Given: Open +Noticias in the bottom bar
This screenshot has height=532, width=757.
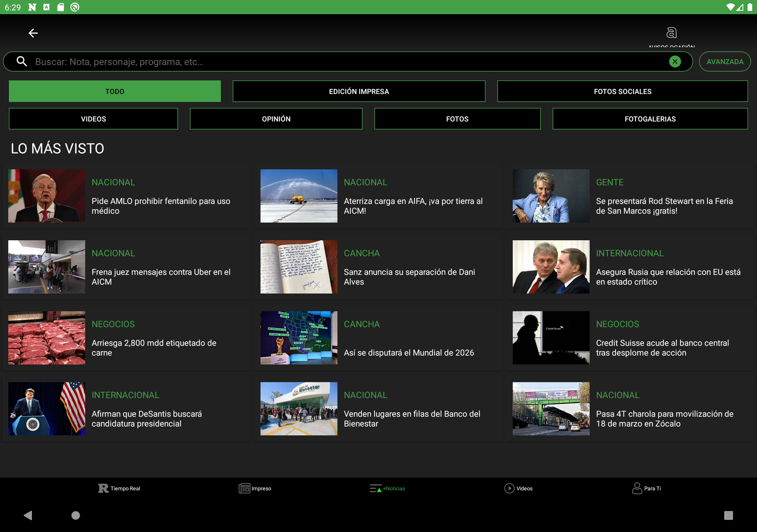Looking at the screenshot, I should pos(387,488).
